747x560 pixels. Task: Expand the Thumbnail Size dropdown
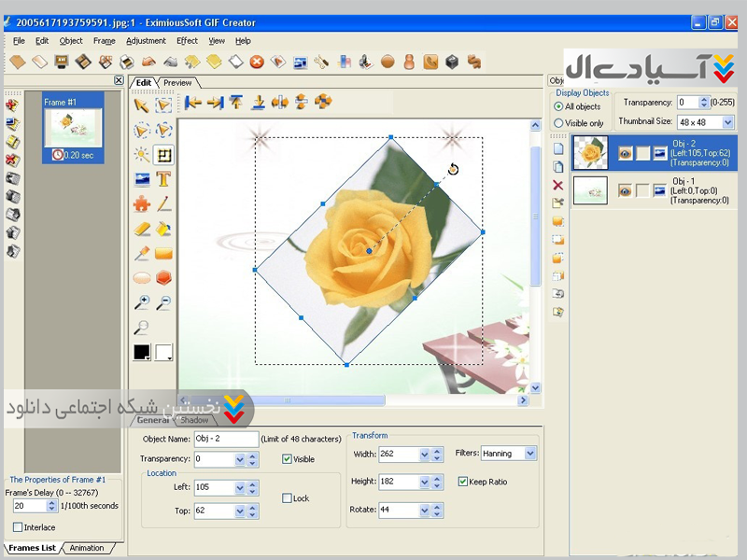coord(726,122)
